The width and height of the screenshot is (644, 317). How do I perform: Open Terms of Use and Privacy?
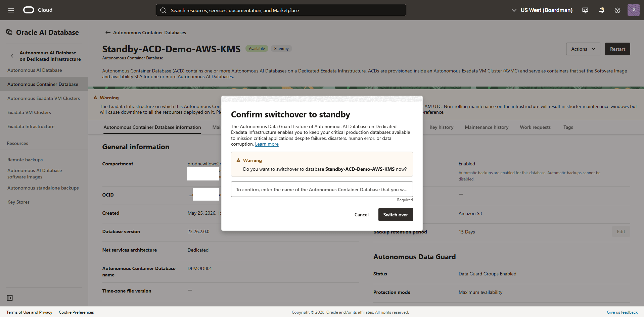pyautogui.click(x=29, y=312)
